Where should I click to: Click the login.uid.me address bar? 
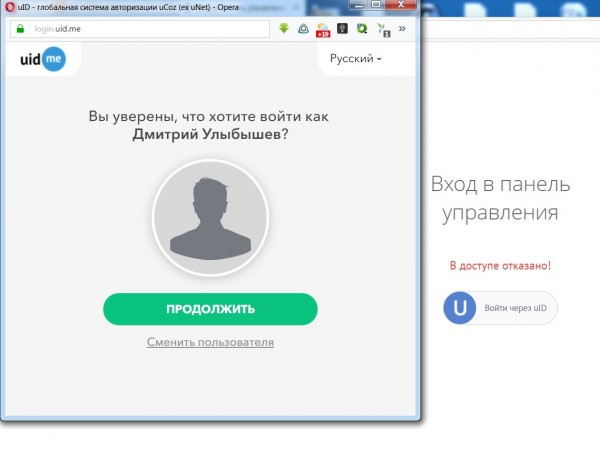click(140, 29)
